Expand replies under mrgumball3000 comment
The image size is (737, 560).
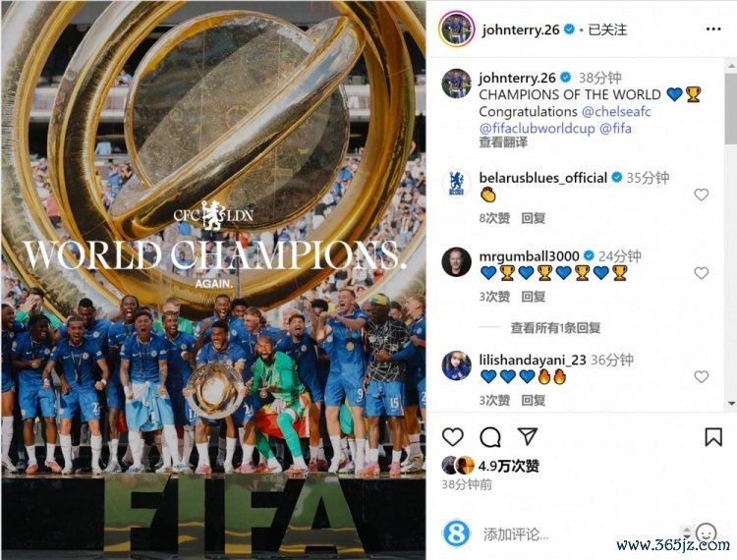555,327
